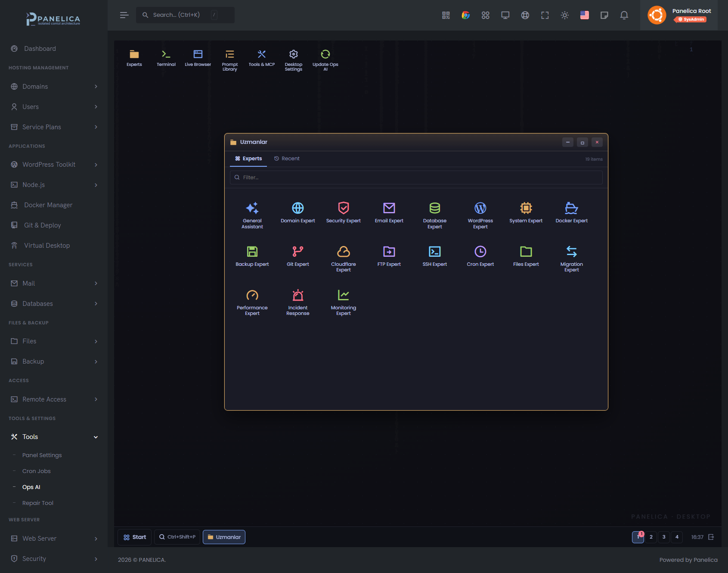Select the Docker Expert

(x=572, y=213)
